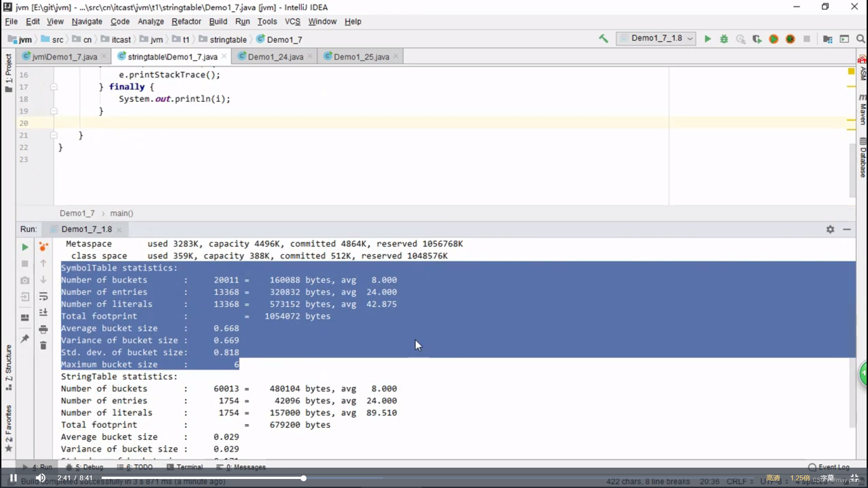
Task: Click the print output icon
Action: (x=43, y=329)
